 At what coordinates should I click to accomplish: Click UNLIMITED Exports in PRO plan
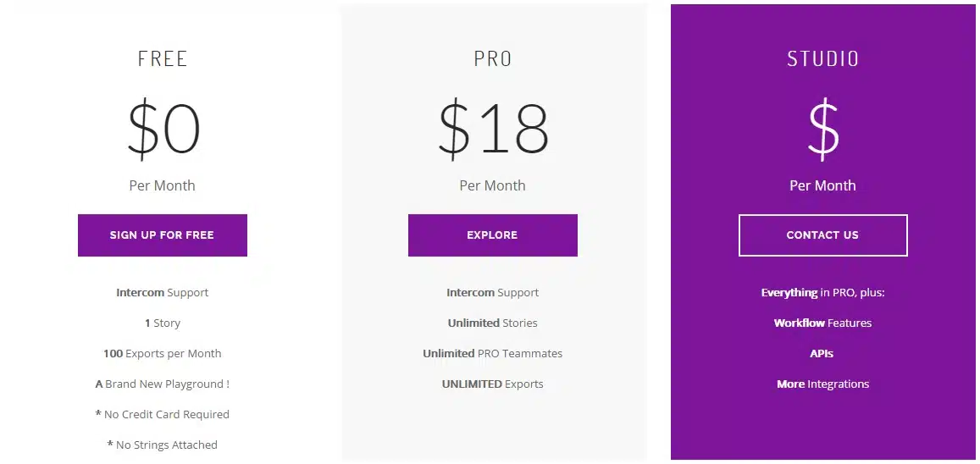pos(493,384)
